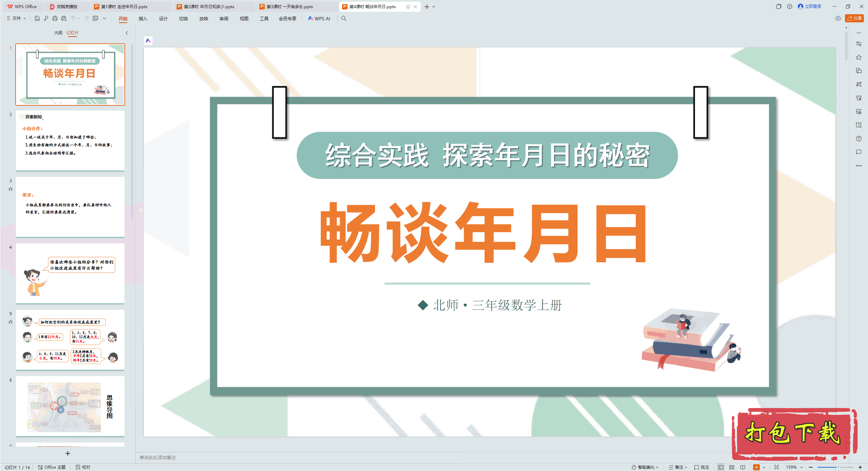Start slideshow with orange play button
868x471 pixels.
pyautogui.click(x=756, y=467)
